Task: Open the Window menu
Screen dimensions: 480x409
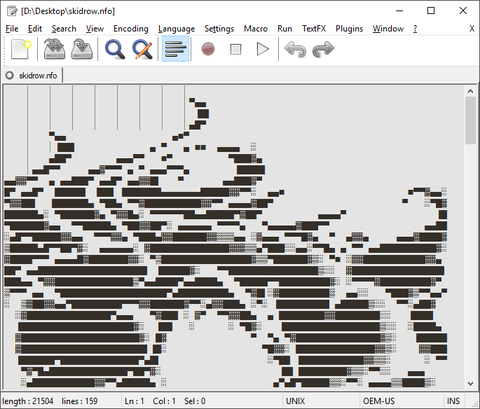Action: click(388, 29)
